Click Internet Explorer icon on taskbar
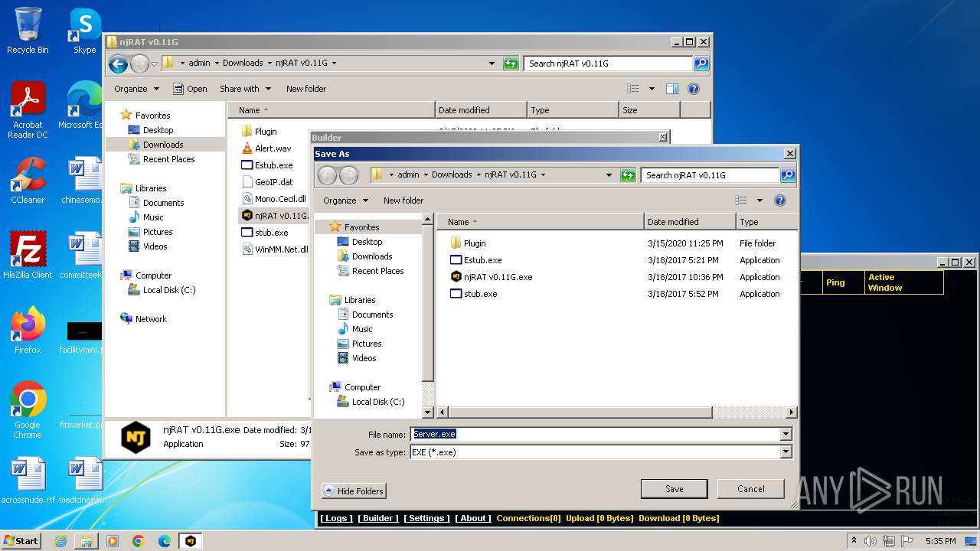This screenshot has height=551, width=980. click(x=60, y=541)
